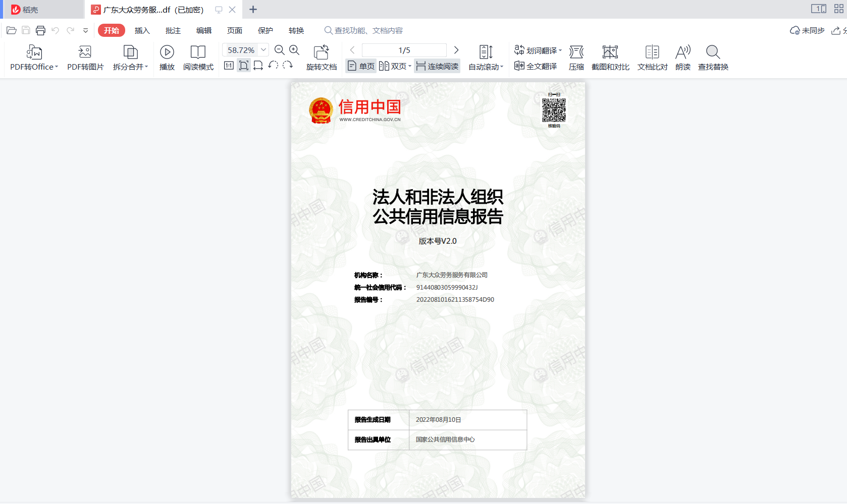Click inside the page number field
The height and width of the screenshot is (504, 847).
click(x=403, y=49)
